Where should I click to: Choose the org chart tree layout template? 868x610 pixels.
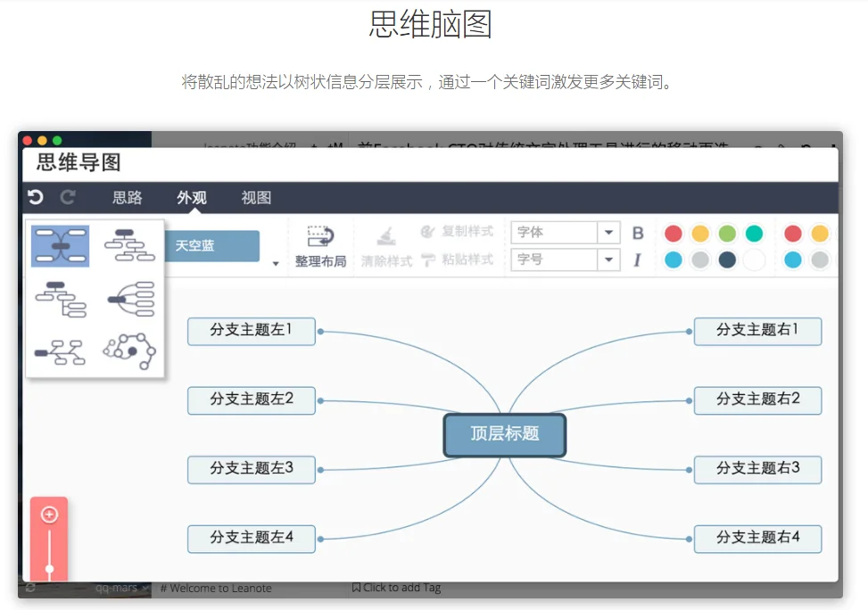[x=129, y=245]
